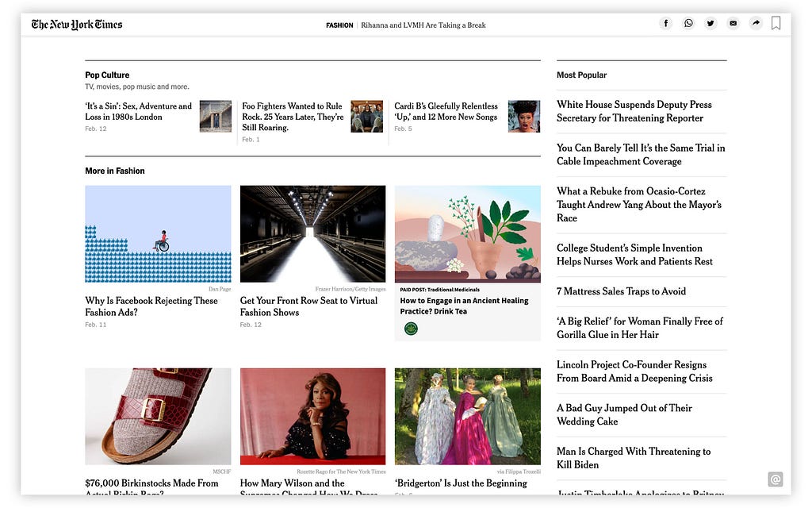Open 'Man Is Charged With Threatening to Kill Biden'
The width and height of the screenshot is (812, 508).
click(634, 458)
